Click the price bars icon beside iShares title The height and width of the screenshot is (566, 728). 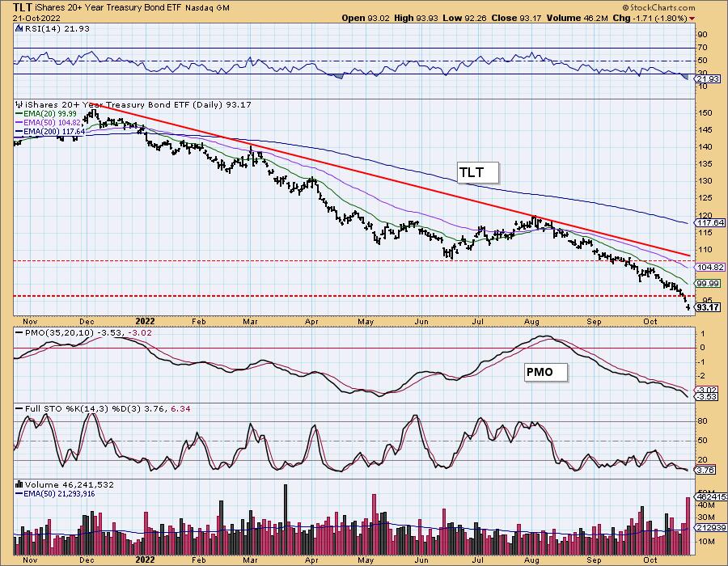click(19, 104)
